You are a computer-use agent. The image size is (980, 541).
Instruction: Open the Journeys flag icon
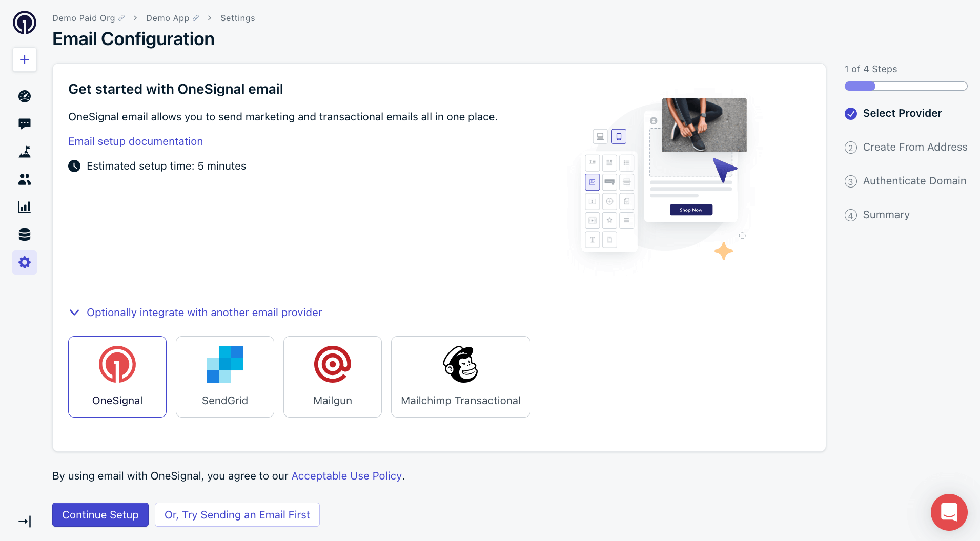pos(25,152)
